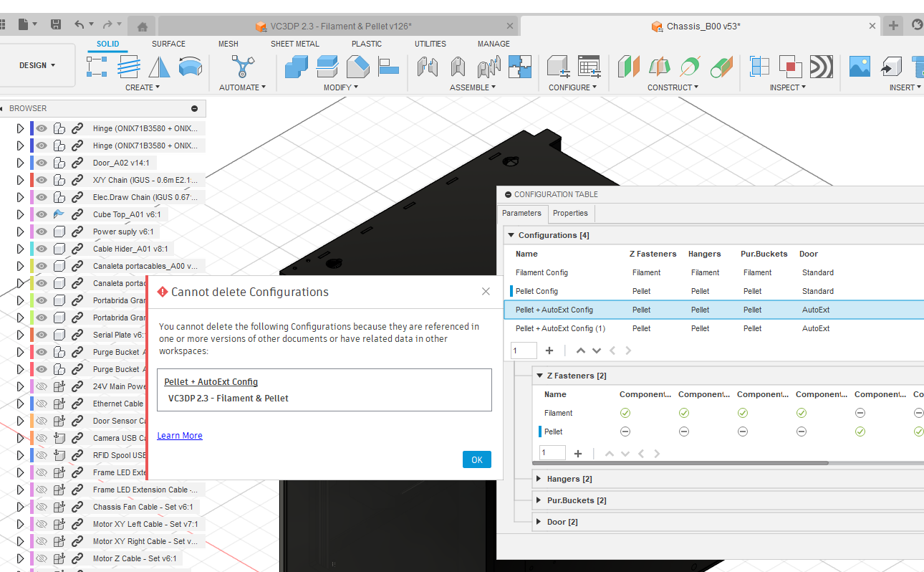Start the Measure tool in Inspect

tap(759, 67)
